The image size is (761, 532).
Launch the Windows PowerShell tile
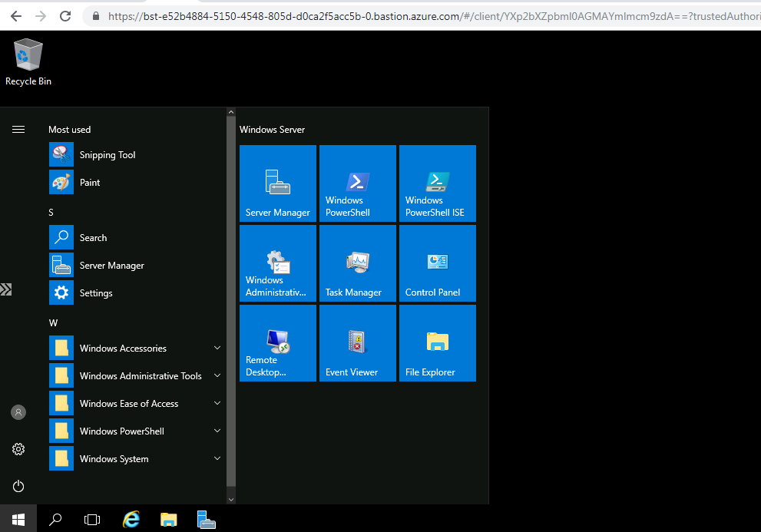tap(357, 183)
